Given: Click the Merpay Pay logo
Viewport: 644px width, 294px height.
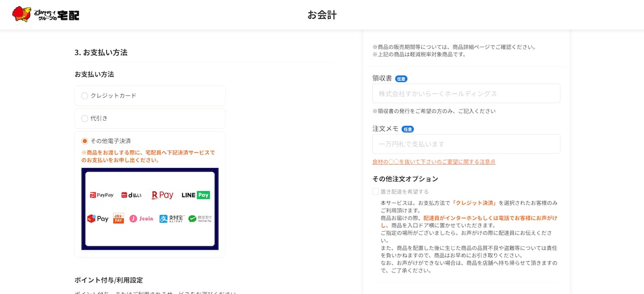Looking at the screenshot, I should [98, 219].
